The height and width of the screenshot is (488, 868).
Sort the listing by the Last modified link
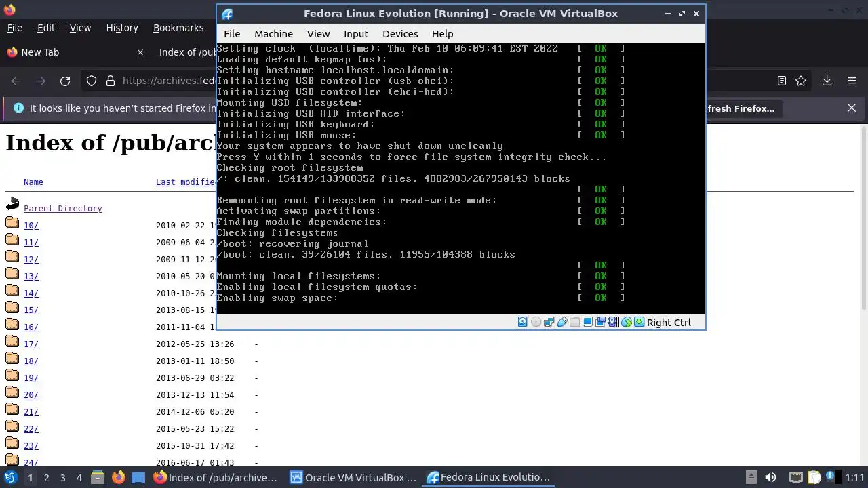(186, 182)
